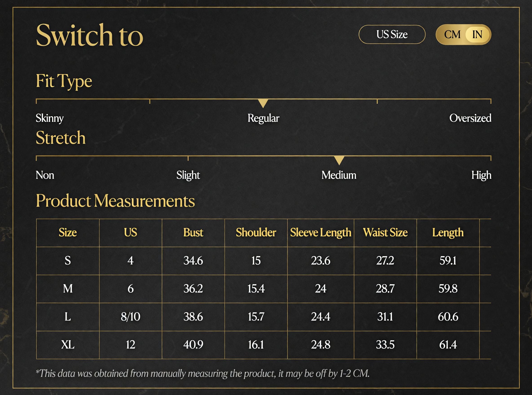Select the XL size row label

coord(68,345)
